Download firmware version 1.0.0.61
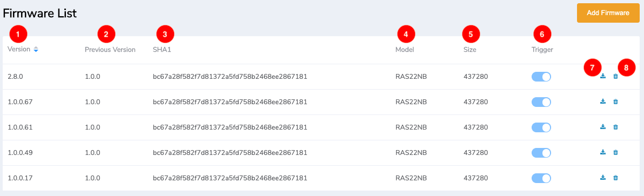Screen dimensions: 644x196 pyautogui.click(x=602, y=127)
